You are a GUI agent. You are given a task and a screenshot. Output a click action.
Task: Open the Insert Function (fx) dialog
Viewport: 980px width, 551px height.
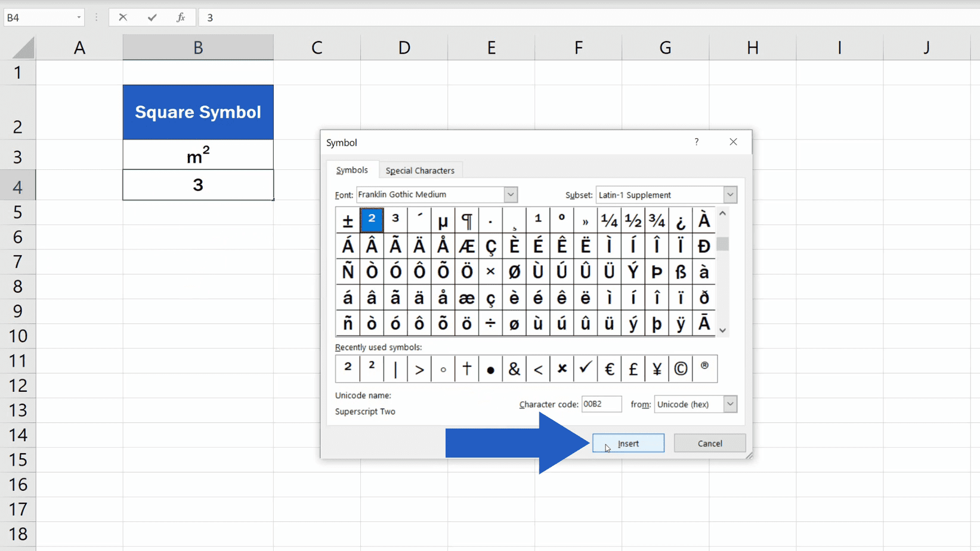click(181, 17)
